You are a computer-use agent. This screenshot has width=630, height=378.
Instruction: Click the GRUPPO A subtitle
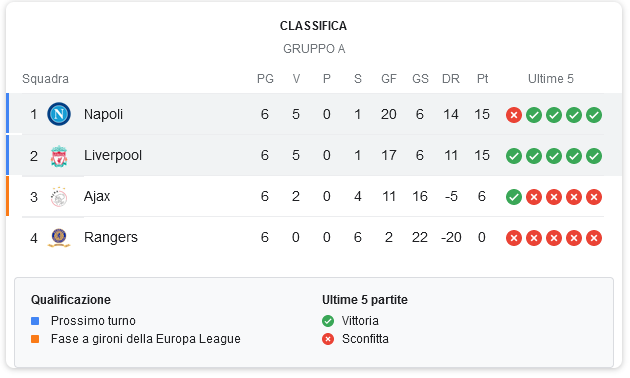coord(314,49)
